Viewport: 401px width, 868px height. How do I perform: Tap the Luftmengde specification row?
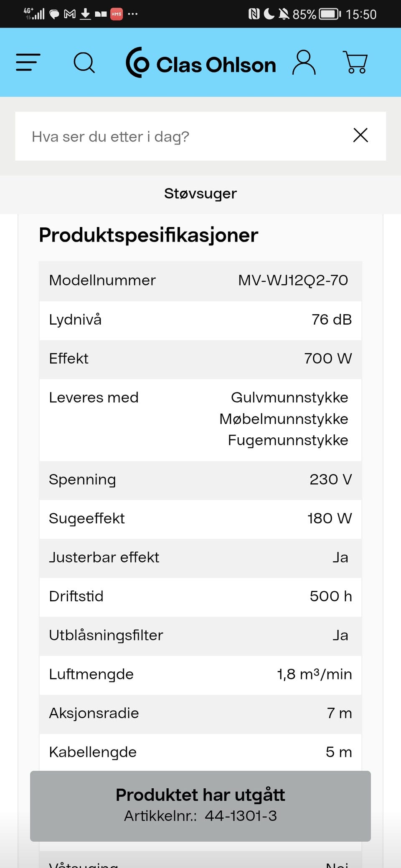click(x=200, y=675)
